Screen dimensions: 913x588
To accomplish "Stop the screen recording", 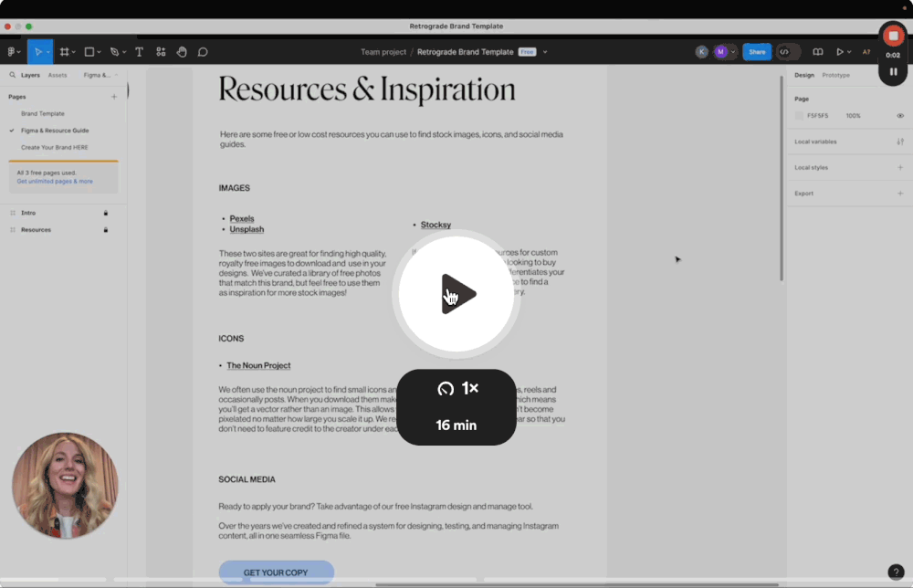I will coord(893,37).
